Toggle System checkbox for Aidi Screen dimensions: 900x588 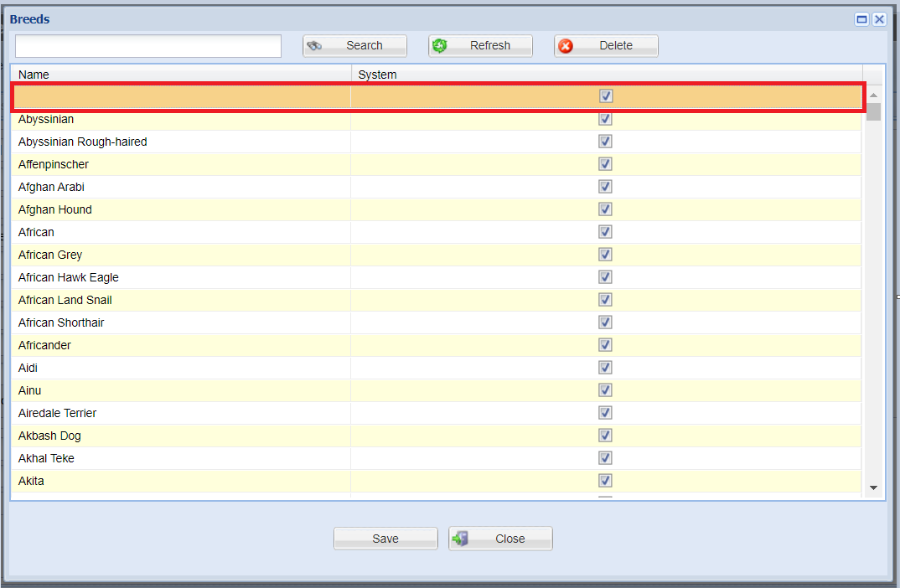click(605, 367)
